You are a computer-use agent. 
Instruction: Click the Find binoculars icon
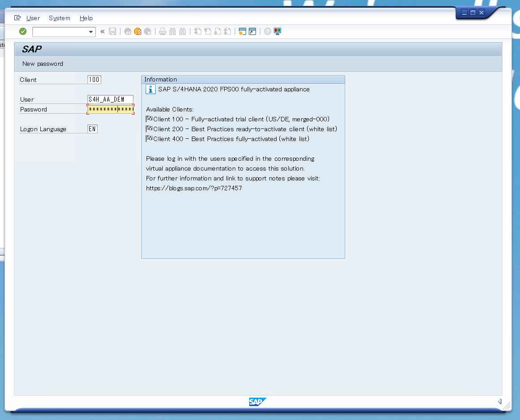(x=173, y=31)
